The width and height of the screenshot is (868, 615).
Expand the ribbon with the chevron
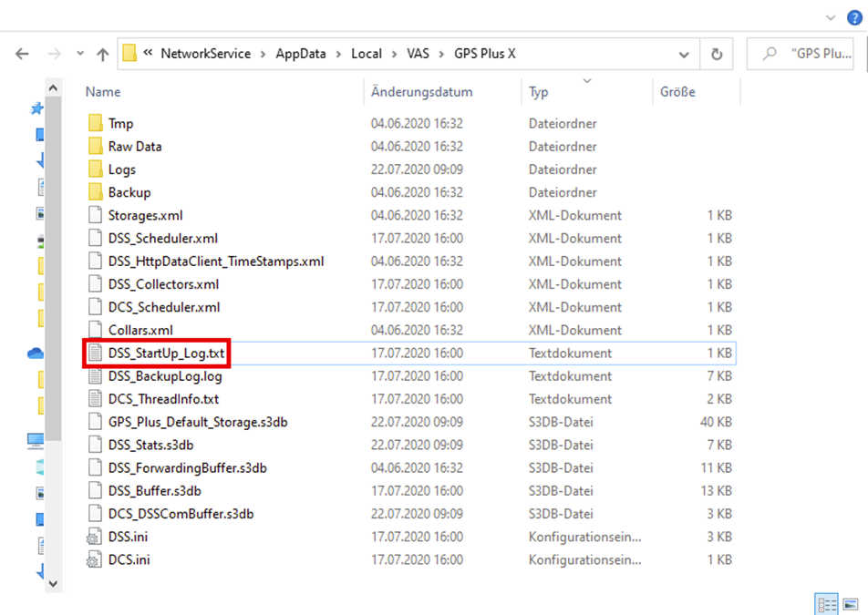(831, 17)
